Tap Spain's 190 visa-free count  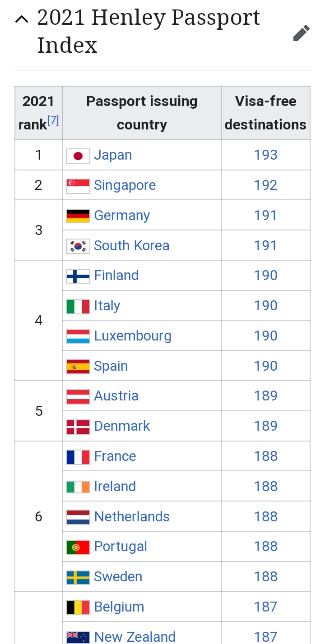[x=265, y=366]
